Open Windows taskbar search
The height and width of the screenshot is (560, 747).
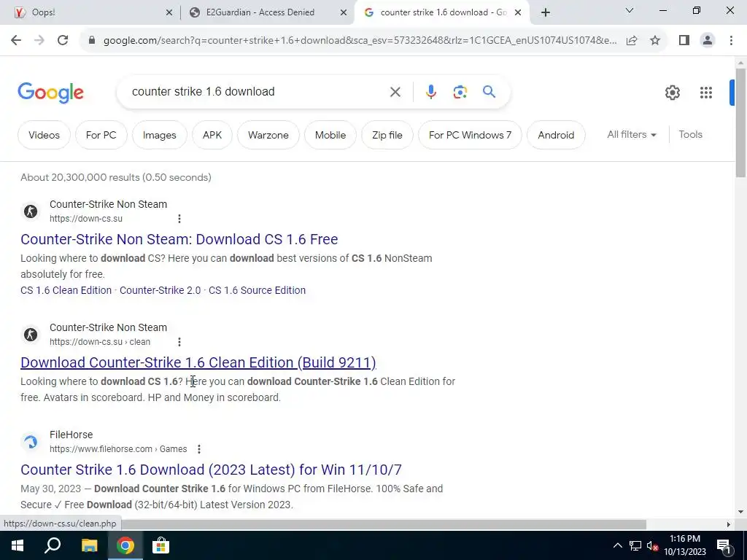pyautogui.click(x=53, y=545)
